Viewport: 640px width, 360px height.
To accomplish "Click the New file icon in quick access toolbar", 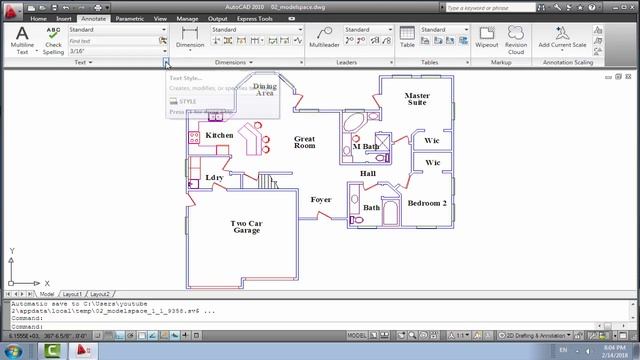I will pyautogui.click(x=31, y=8).
